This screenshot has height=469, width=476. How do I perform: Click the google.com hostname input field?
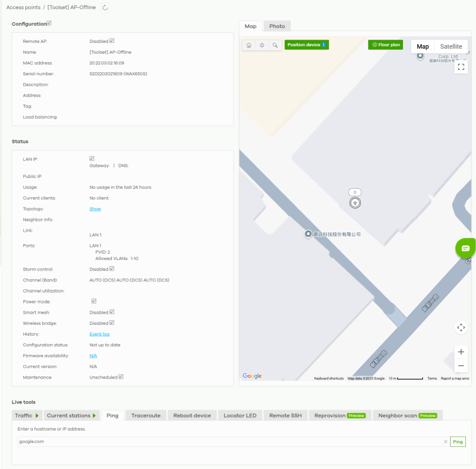tap(229, 441)
